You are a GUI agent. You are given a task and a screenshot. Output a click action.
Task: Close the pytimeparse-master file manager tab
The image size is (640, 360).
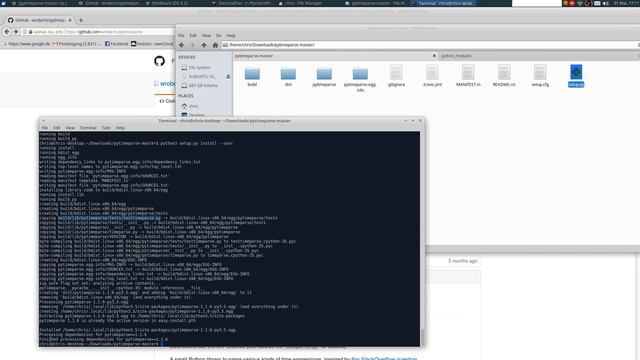tap(434, 56)
